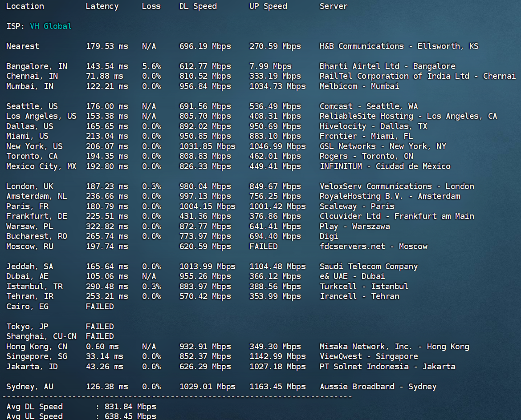
Task: Select the '0.60 ms' Hong Kong latency
Action: 102,347
